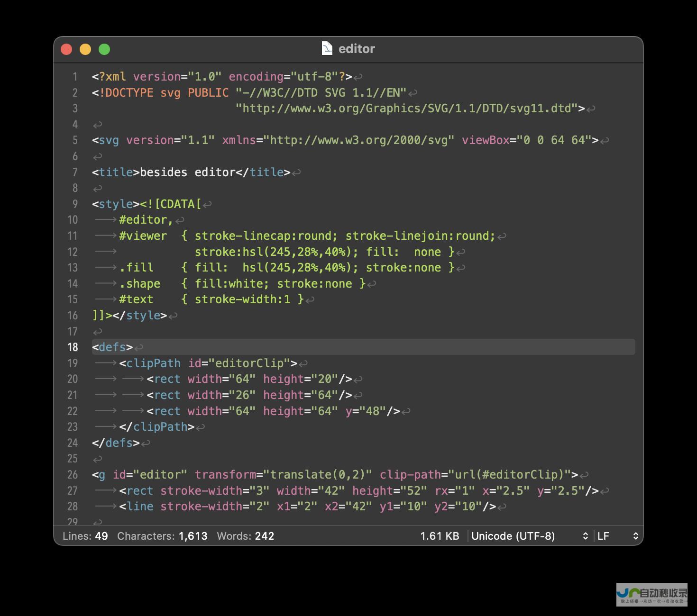Click the 1.61 KB file size
This screenshot has width=697, height=616.
[x=440, y=536]
